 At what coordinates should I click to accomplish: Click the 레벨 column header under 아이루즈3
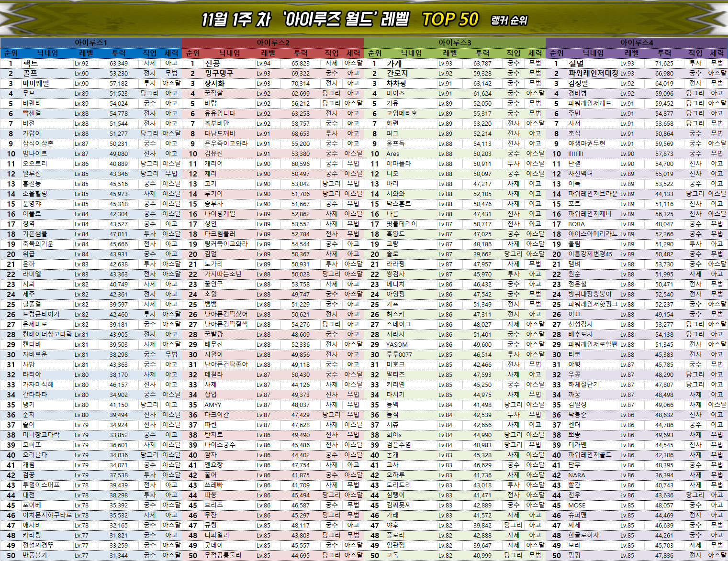(x=450, y=53)
